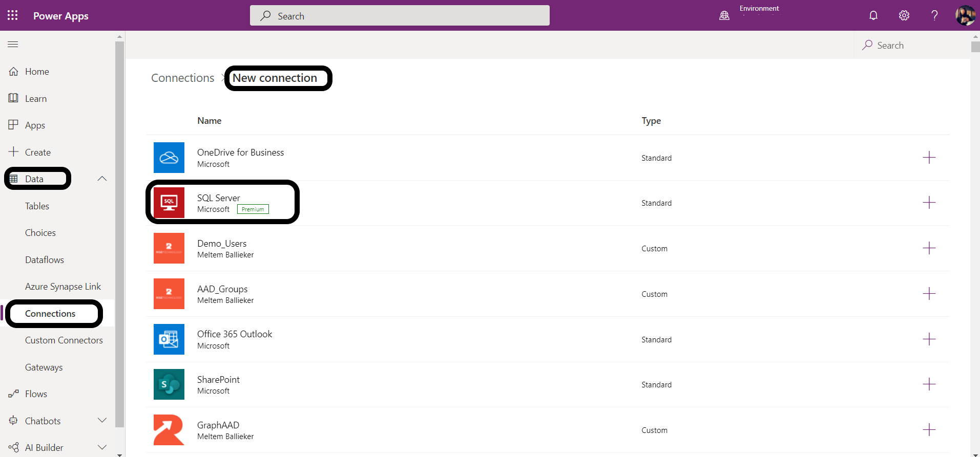Open Custom Connectors in the sidebar
Screen dimensions: 980x457
64,340
